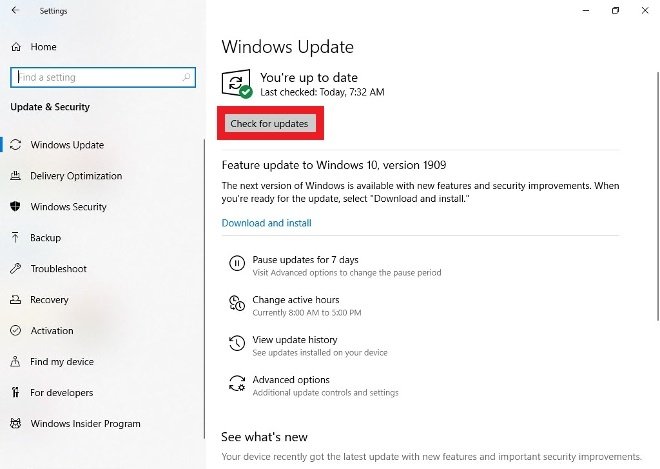The image size is (660, 469).
Task: Click the Change active hours clock icon
Action: (x=237, y=303)
